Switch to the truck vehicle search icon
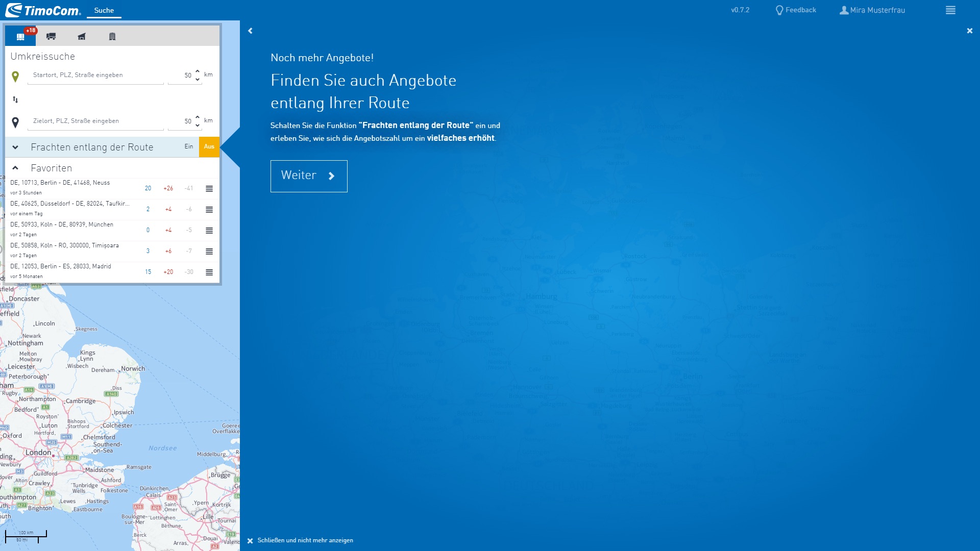Image resolution: width=980 pixels, height=551 pixels. point(51,36)
